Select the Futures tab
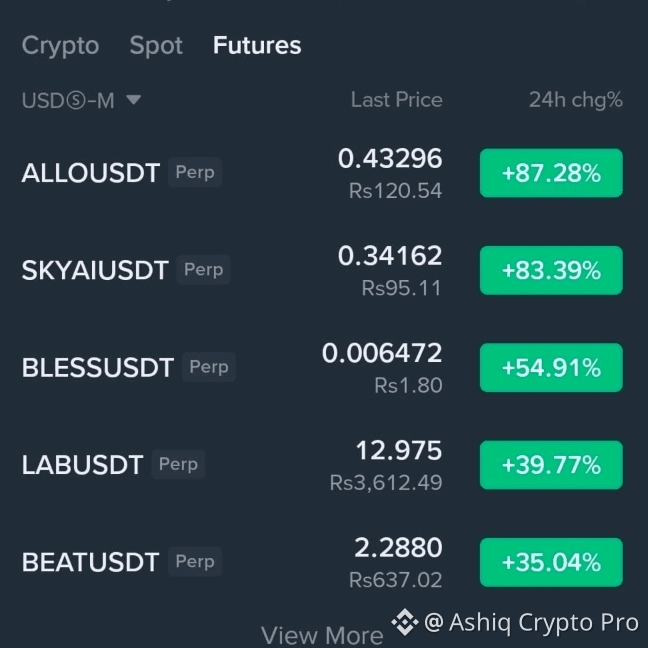Image resolution: width=648 pixels, height=648 pixels. coord(257,45)
